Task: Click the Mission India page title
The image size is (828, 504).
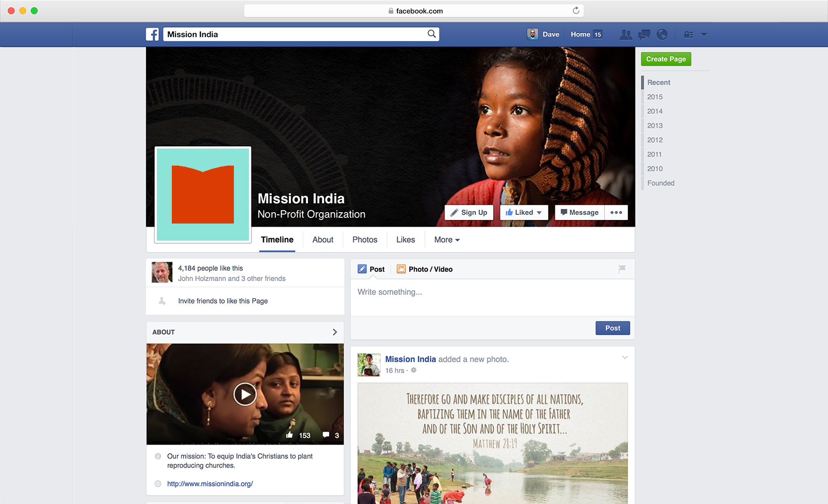Action: [301, 199]
